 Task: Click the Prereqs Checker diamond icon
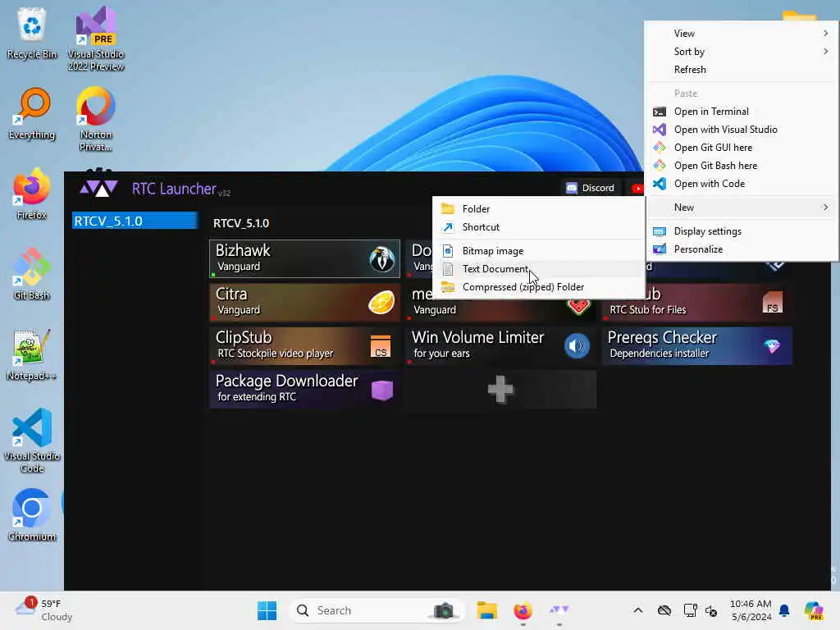click(x=772, y=346)
